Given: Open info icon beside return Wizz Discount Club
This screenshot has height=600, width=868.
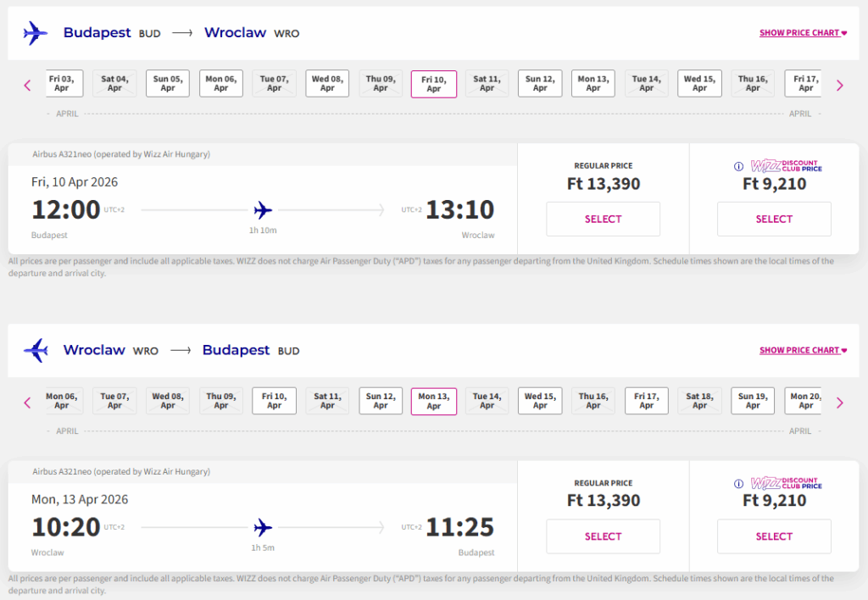Looking at the screenshot, I should (x=738, y=483).
